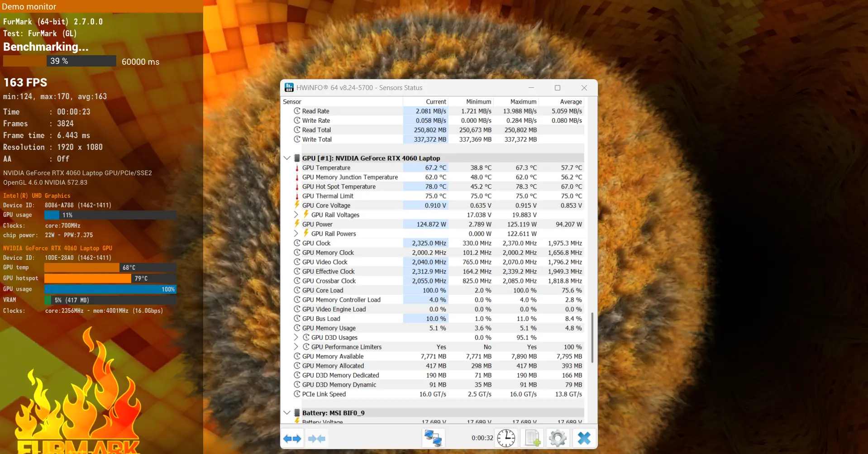The image size is (868, 454).
Task: Select the "GPU Effective Clock" row label
Action: tap(328, 272)
